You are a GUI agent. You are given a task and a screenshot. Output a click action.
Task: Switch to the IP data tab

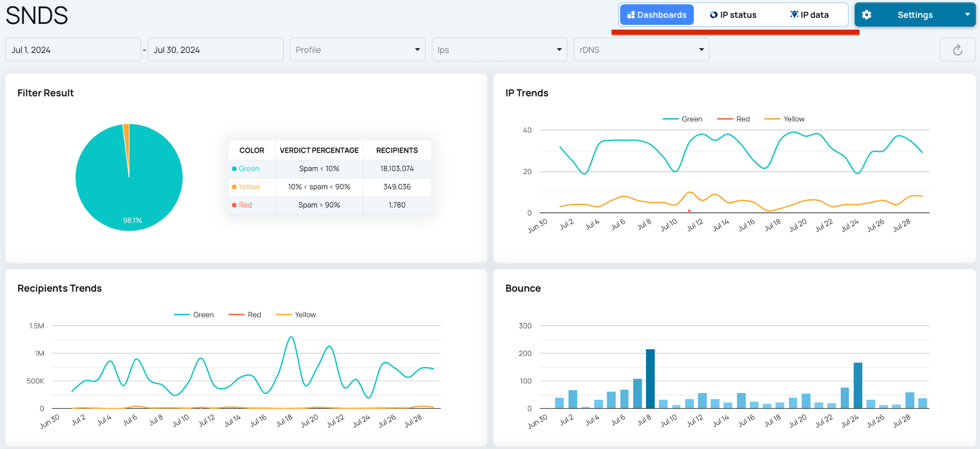pyautogui.click(x=809, y=15)
